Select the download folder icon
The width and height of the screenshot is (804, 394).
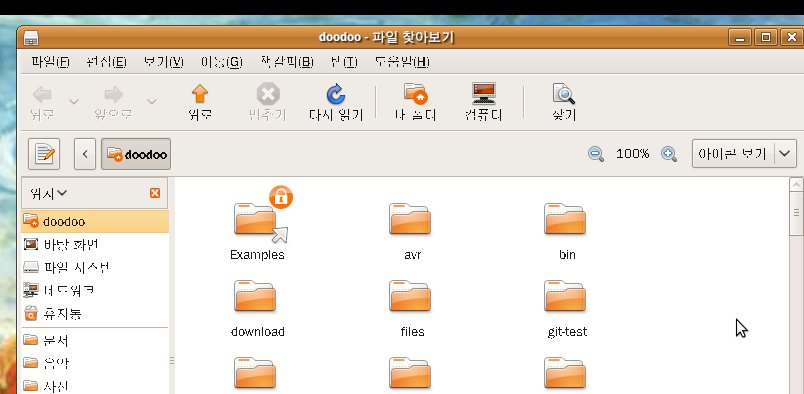pos(255,296)
